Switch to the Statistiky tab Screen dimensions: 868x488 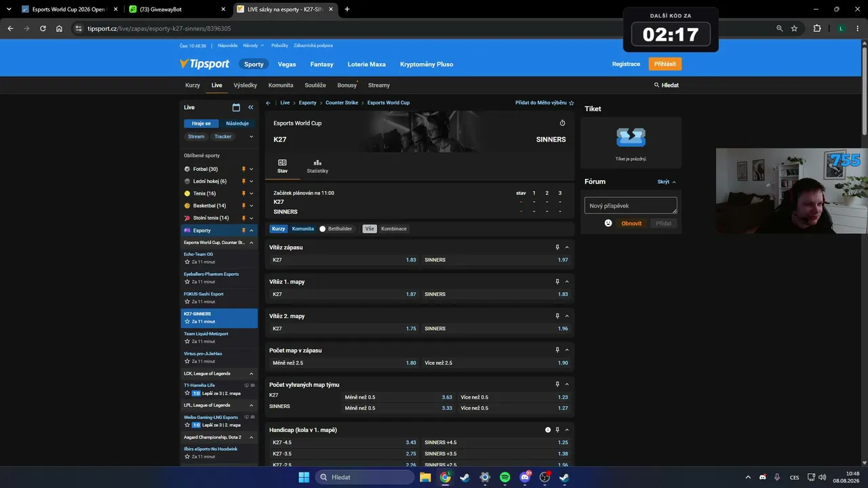coord(317,166)
